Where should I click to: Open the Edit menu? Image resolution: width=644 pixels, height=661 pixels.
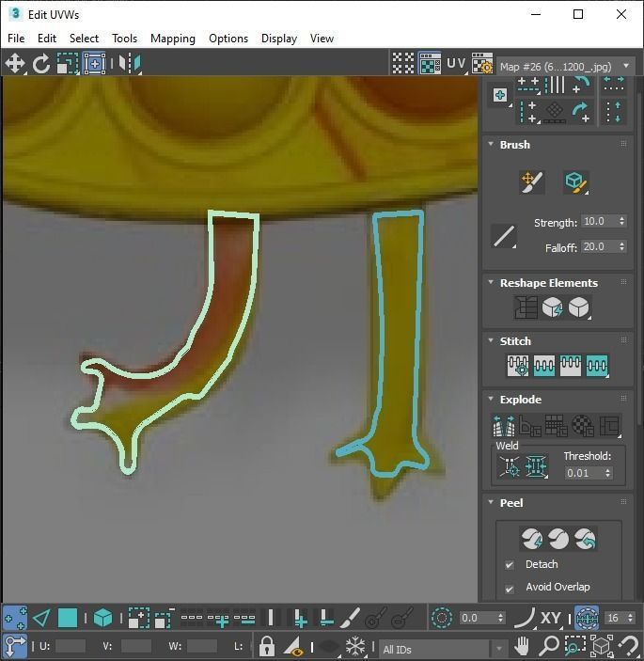[47, 39]
